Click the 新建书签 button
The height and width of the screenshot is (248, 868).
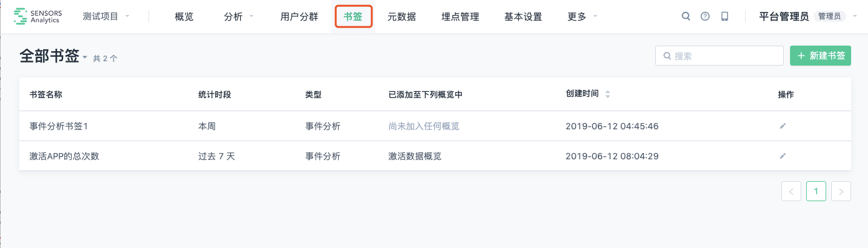click(x=821, y=56)
